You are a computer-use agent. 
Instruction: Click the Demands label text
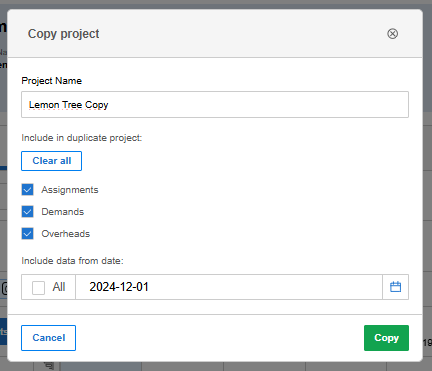pos(62,212)
